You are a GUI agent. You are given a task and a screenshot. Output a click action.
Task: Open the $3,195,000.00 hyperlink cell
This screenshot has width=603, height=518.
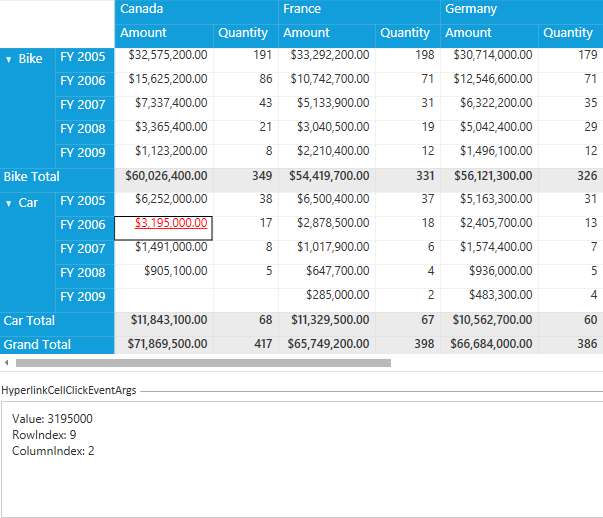171,223
